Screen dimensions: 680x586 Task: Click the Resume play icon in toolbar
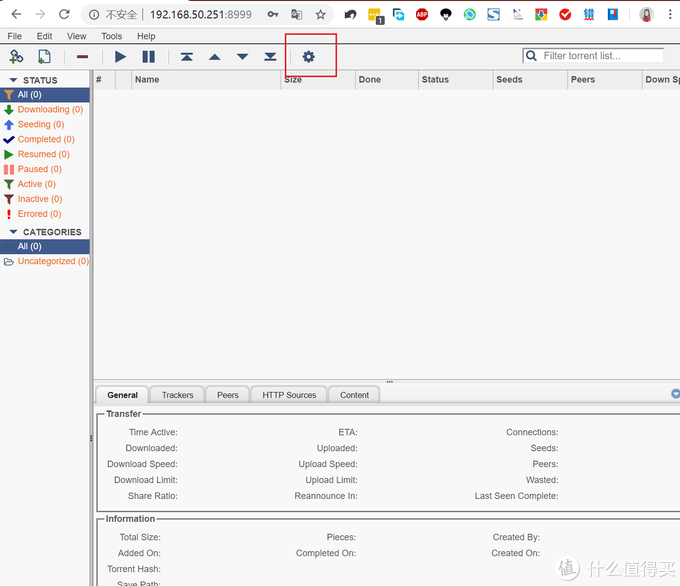(120, 57)
